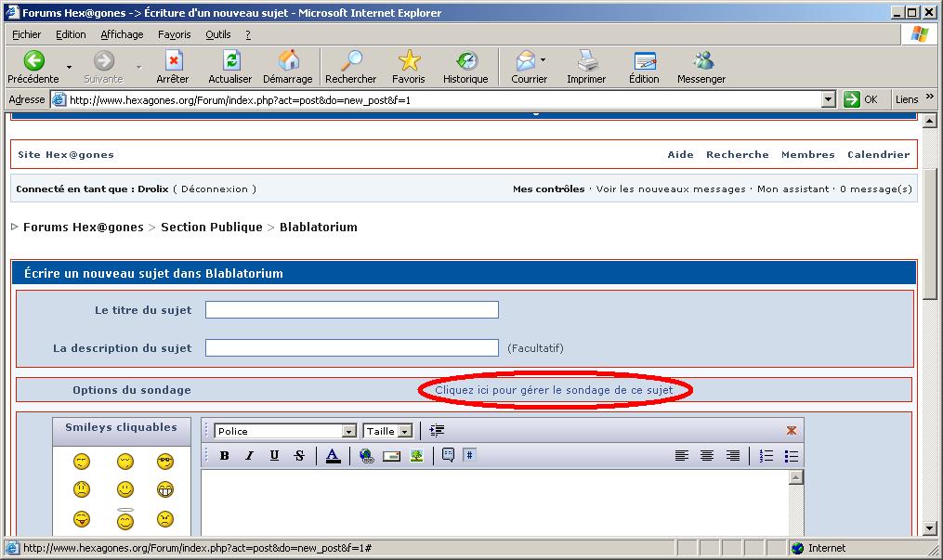
Task: Open the Outils menu
Action: coord(218,34)
